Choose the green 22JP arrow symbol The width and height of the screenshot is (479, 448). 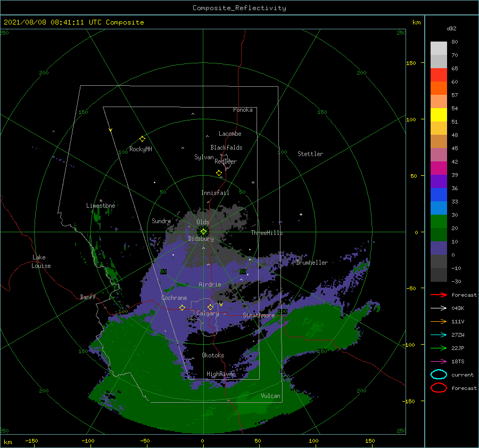[439, 348]
